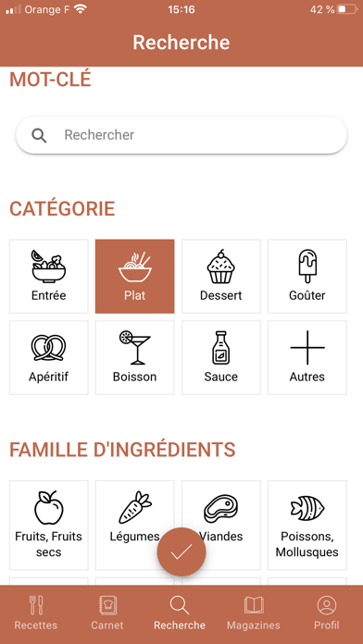
Task: Open the Carnet notebook tab
Action: click(x=107, y=613)
